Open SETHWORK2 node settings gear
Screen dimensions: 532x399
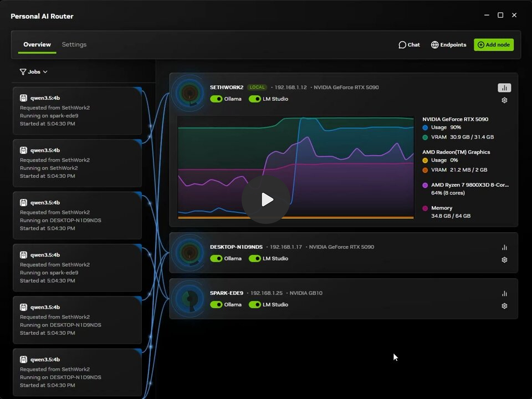tap(504, 100)
